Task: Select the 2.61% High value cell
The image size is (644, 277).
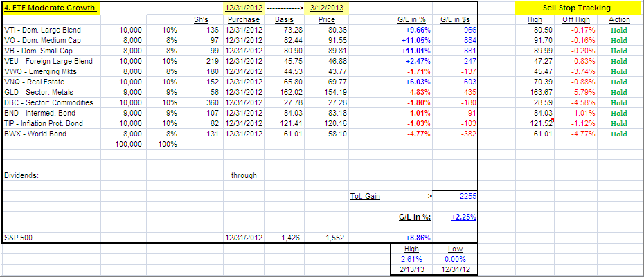Action: [412, 259]
